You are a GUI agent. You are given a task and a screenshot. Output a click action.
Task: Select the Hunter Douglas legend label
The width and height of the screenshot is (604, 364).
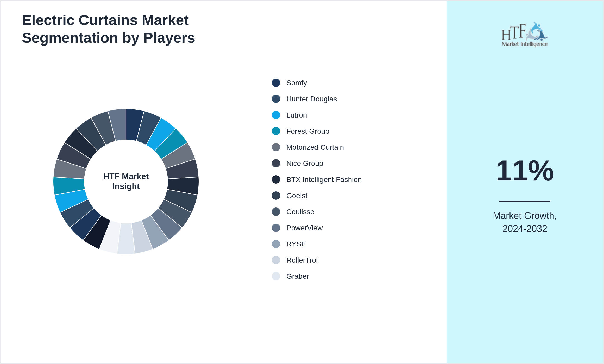point(312,99)
